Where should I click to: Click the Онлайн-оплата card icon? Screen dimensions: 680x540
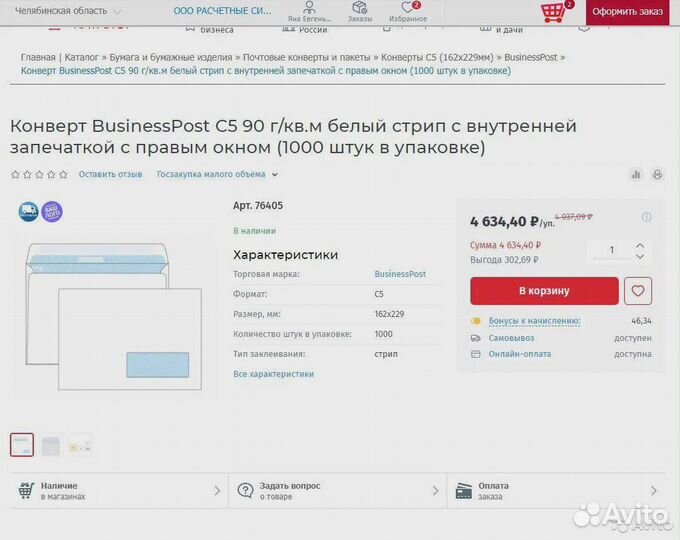475,354
